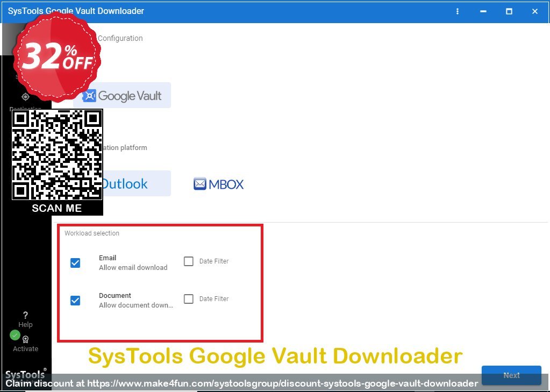
Task: Minimize the Google Vault Downloader window
Action: [x=483, y=11]
